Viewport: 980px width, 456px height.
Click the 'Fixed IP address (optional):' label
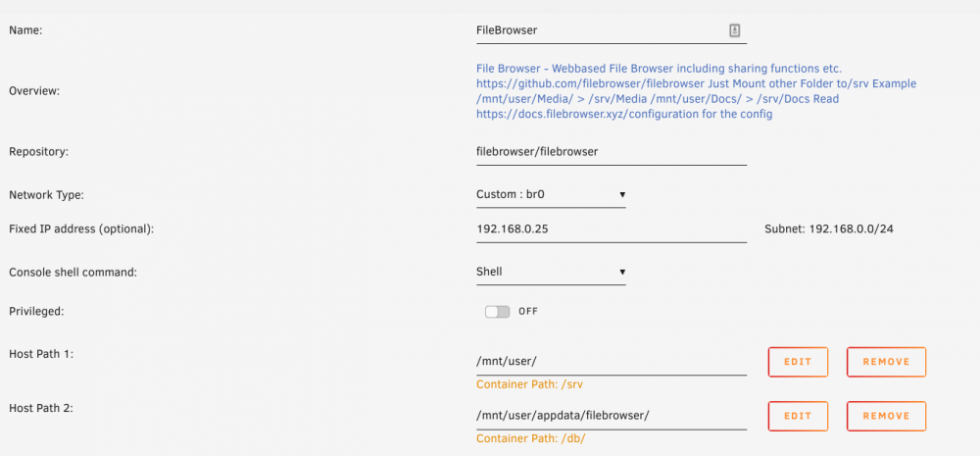[81, 229]
